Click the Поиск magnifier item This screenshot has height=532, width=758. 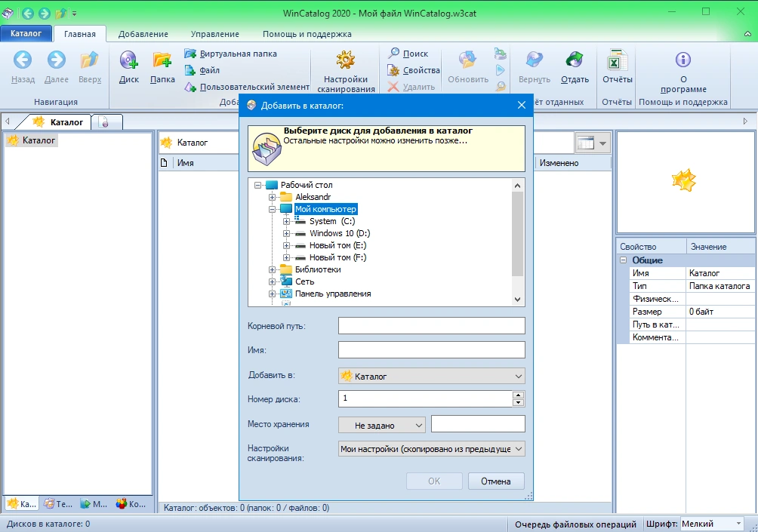pyautogui.click(x=408, y=54)
